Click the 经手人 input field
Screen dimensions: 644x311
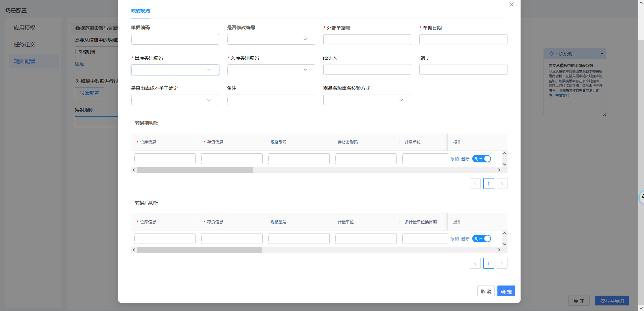(x=367, y=69)
